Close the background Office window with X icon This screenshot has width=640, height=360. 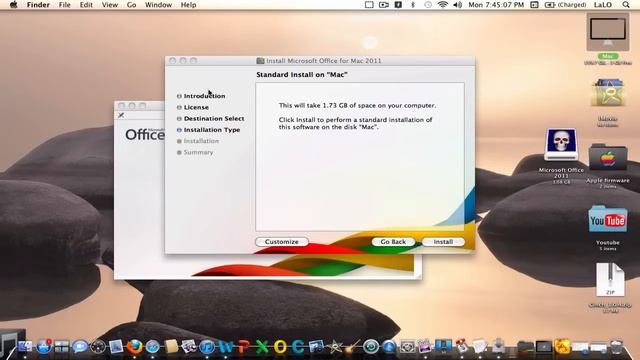tap(121, 116)
